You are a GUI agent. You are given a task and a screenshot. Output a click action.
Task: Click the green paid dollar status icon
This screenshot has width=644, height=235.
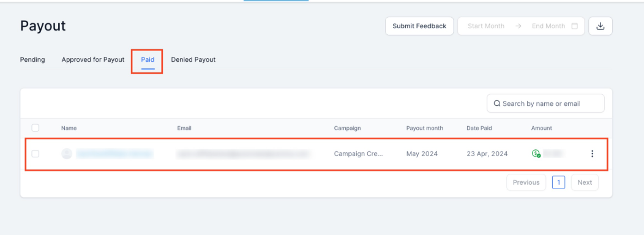[536, 154]
